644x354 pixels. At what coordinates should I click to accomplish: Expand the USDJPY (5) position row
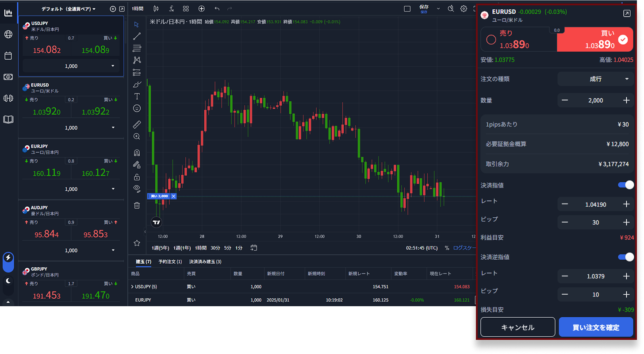pos(132,287)
